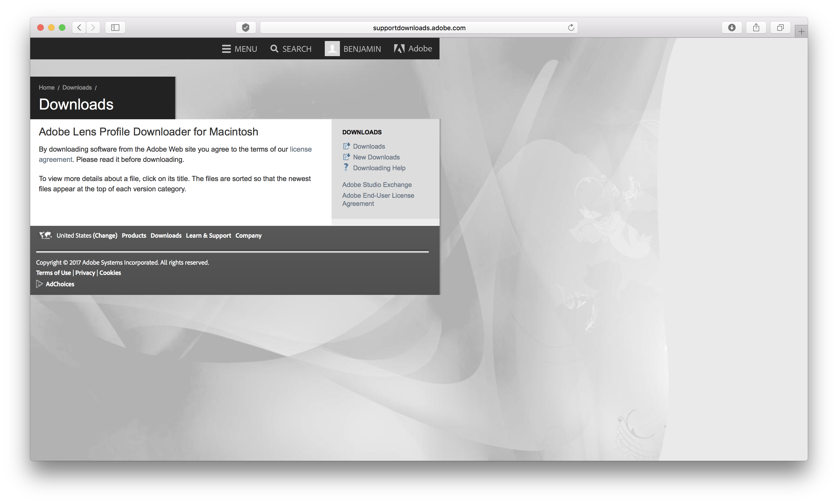Click the AdChoices triangle icon

tap(39, 283)
